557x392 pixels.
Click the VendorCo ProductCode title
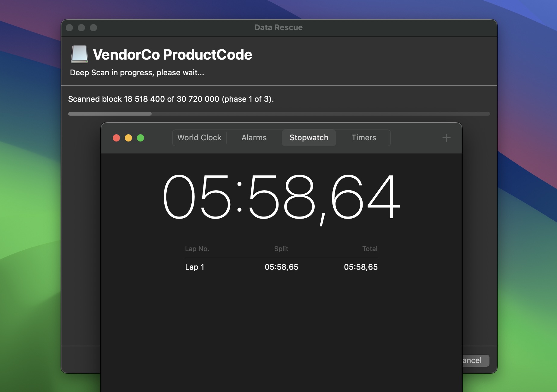point(172,55)
